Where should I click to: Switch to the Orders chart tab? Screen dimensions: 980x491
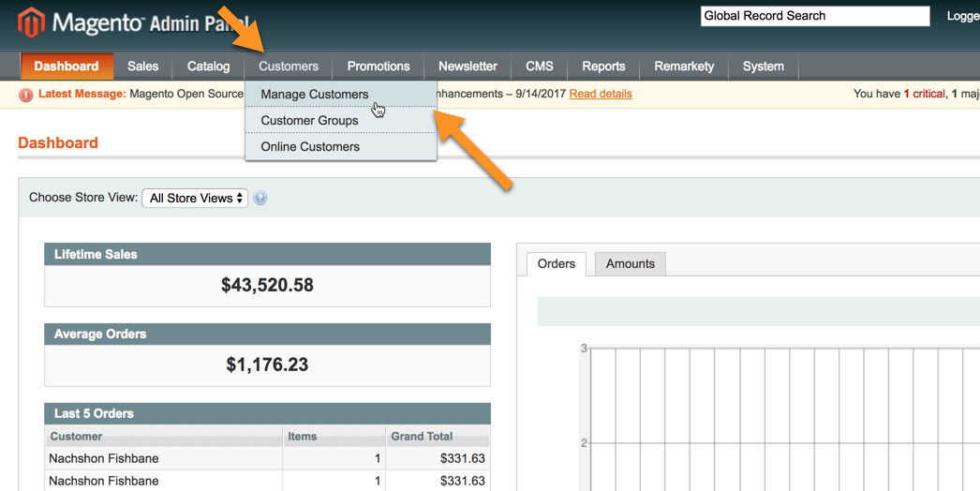(x=556, y=264)
